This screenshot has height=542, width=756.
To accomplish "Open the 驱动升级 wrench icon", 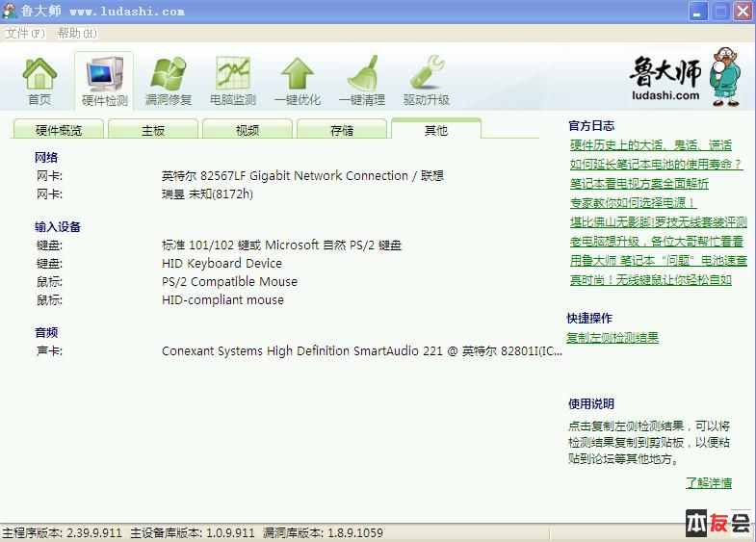I will click(427, 81).
